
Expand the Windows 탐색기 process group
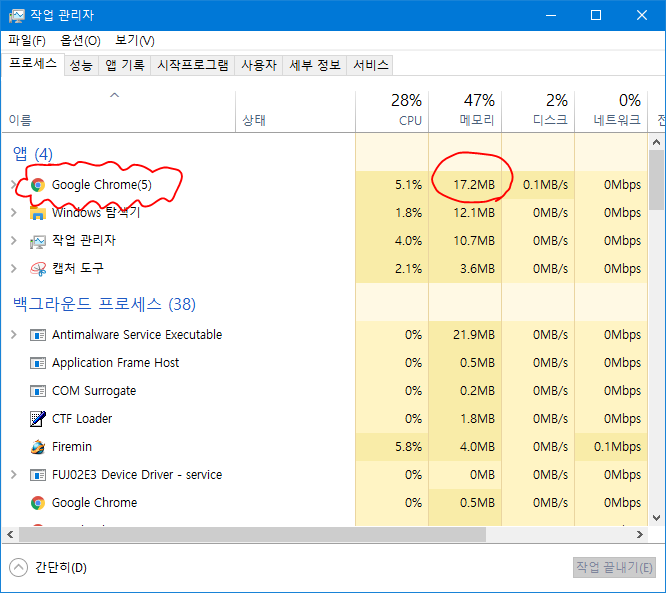click(x=14, y=212)
